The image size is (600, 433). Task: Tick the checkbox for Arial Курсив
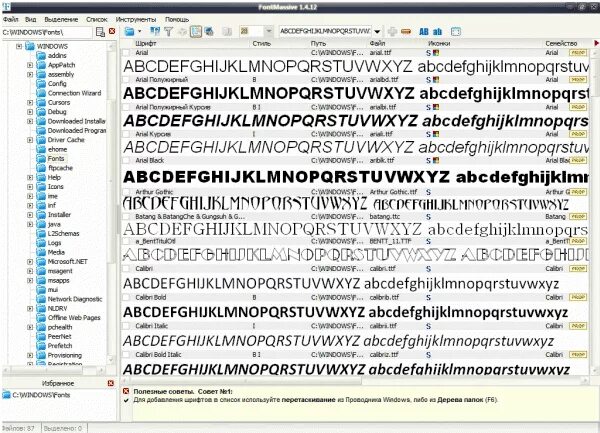pos(126,134)
